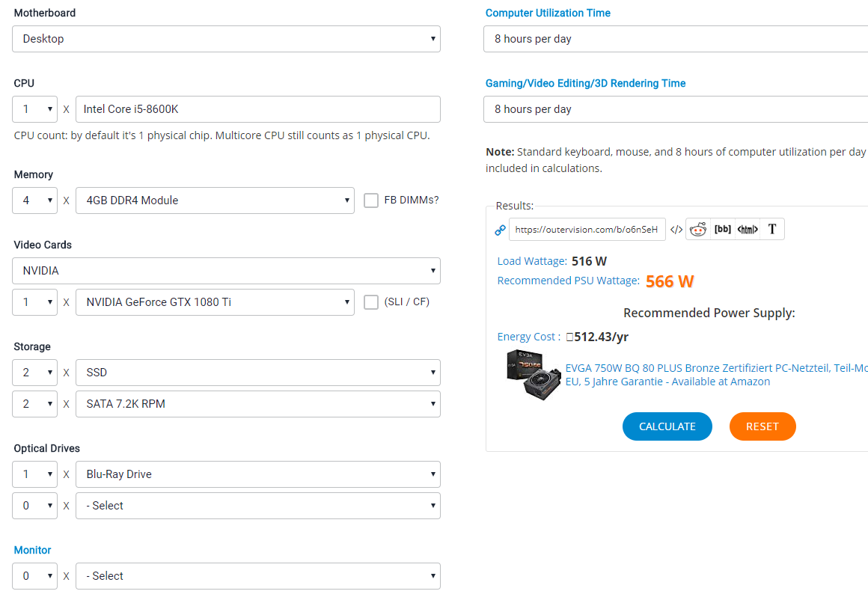Open the SSD storage type dropdown

tap(258, 373)
